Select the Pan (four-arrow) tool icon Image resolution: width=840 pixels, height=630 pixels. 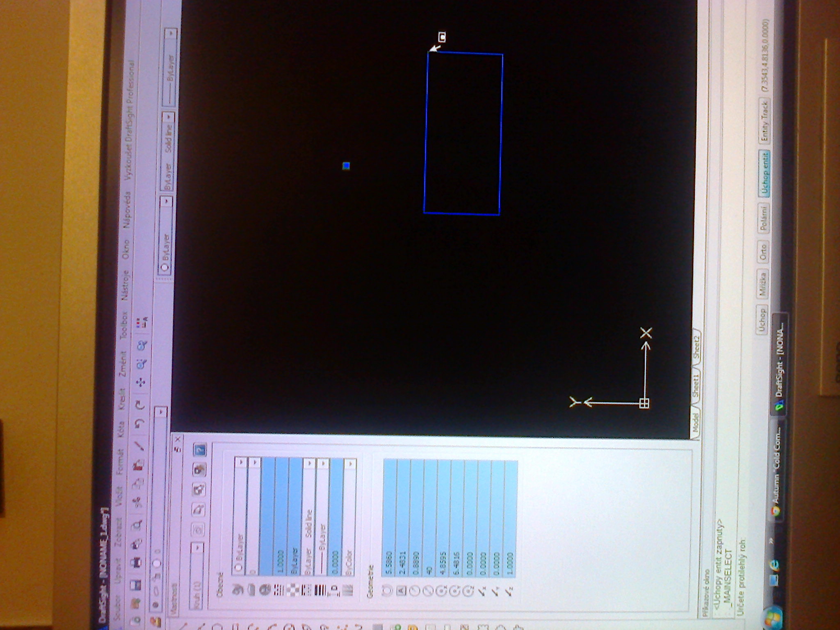click(x=141, y=382)
